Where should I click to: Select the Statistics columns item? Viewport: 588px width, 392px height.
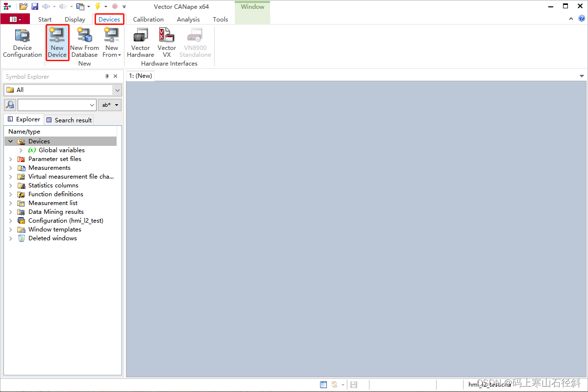tap(53, 185)
